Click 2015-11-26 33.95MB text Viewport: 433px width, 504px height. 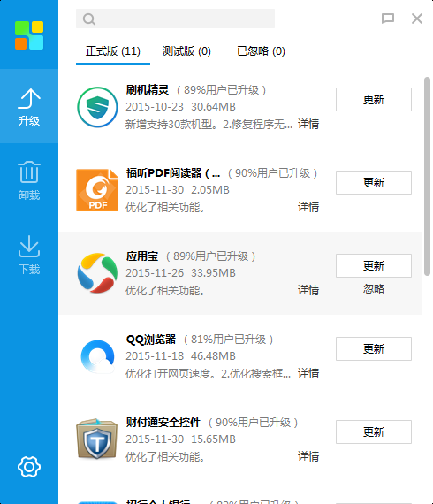tap(180, 273)
